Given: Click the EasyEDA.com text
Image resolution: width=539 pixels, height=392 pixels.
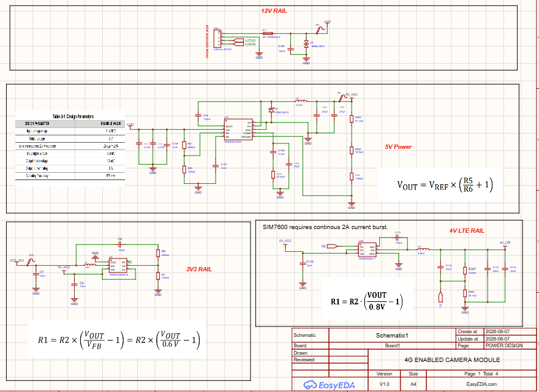Looking at the screenshot, I should pos(481,385).
